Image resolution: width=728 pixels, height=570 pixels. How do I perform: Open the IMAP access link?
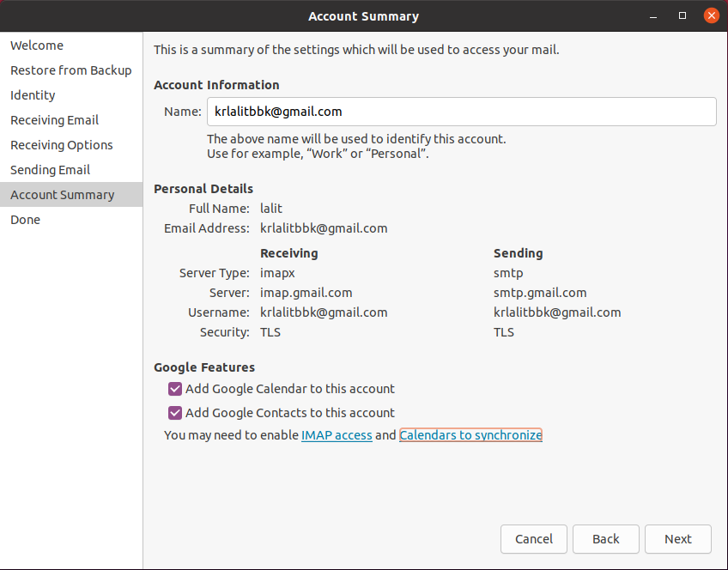pyautogui.click(x=337, y=435)
